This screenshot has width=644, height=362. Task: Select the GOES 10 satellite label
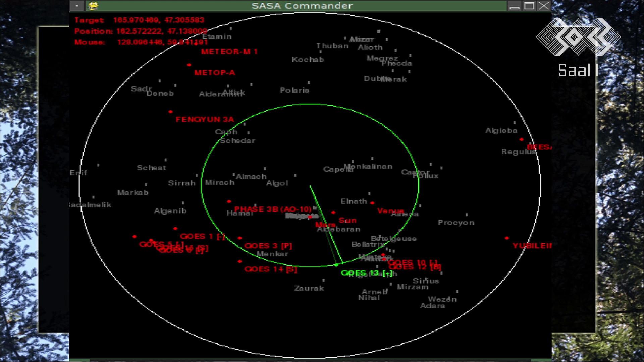tap(413, 262)
